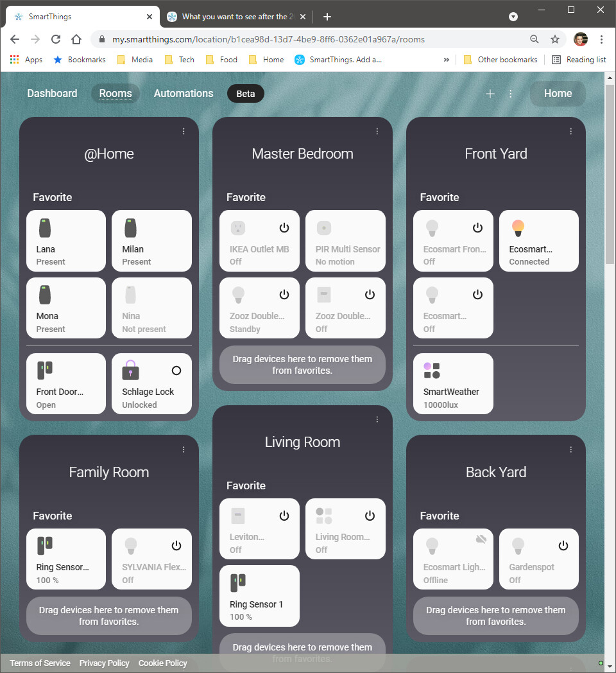Click the Mona presence sensor icon
Viewport: 616px width, 673px height.
[45, 295]
